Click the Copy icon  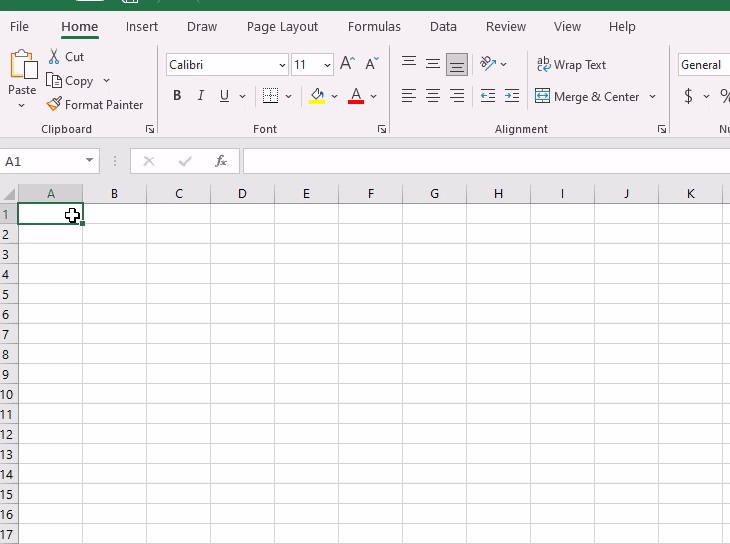point(54,81)
